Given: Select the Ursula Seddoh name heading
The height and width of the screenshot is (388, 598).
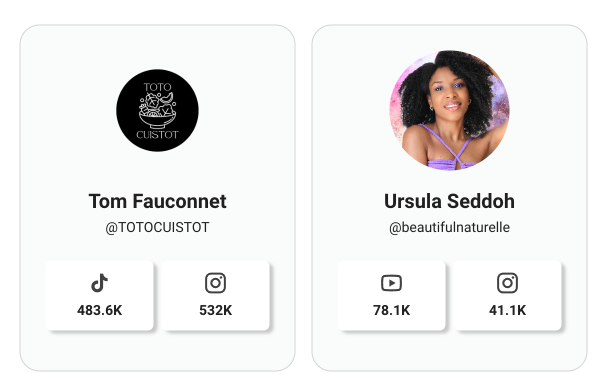Looking at the screenshot, I should pos(449,201).
